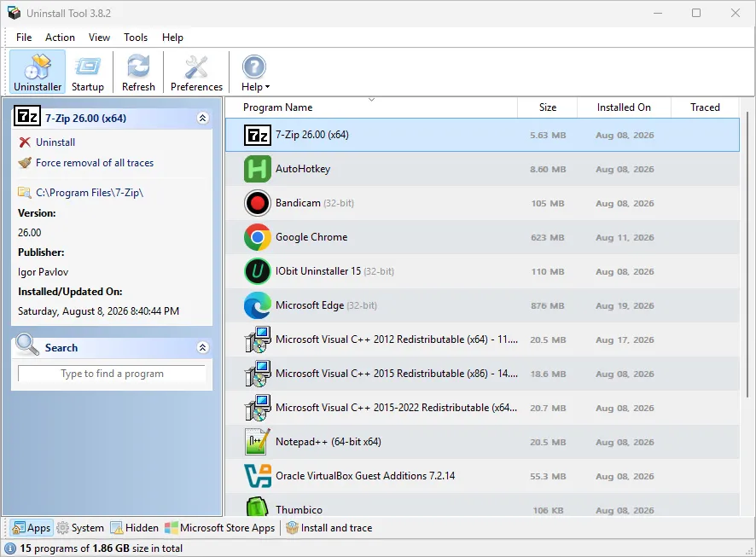
Task: Select the Notepad++ icon
Action: coord(258,442)
